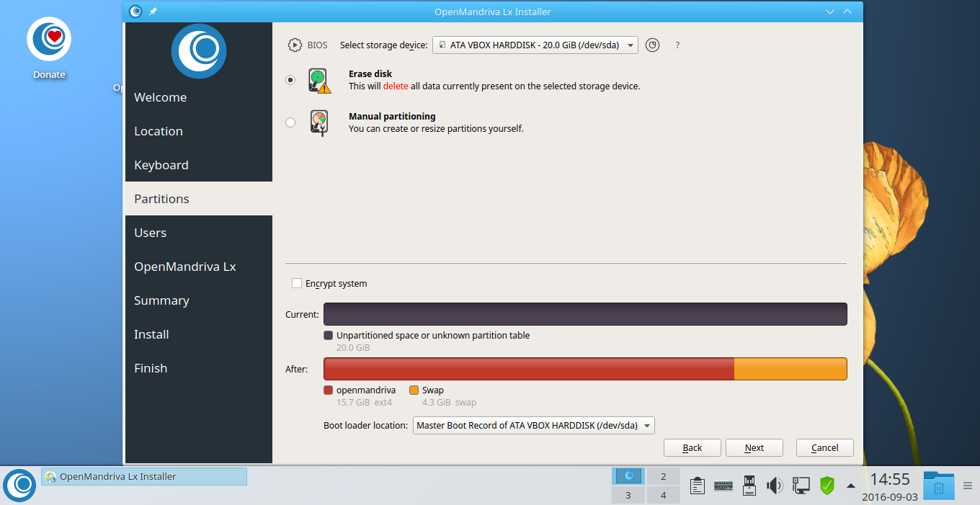Go to the Keyboard step in sidebar

[199, 165]
